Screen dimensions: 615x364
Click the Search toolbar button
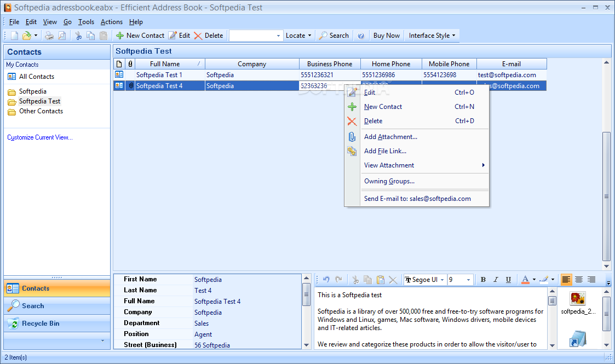click(x=334, y=36)
